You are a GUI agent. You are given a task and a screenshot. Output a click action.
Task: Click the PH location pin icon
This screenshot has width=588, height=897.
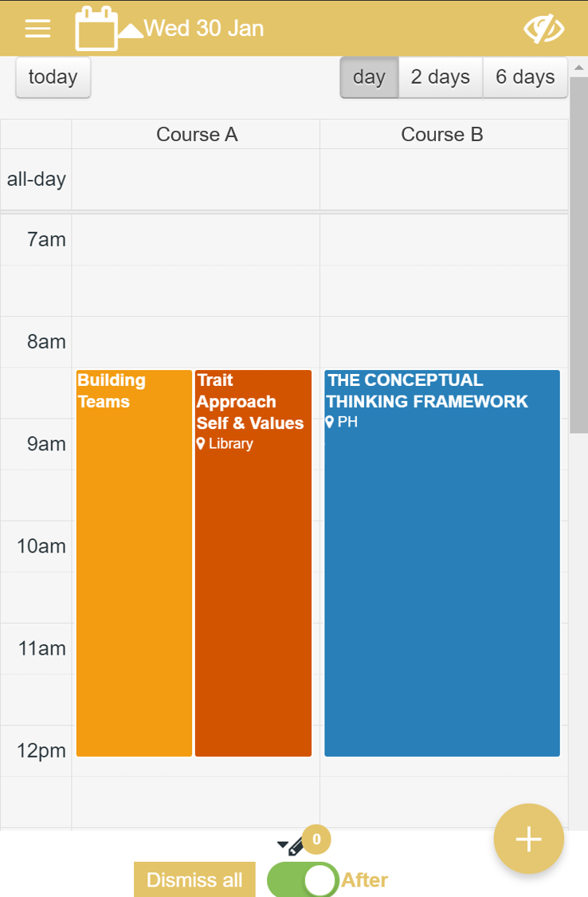(x=329, y=422)
